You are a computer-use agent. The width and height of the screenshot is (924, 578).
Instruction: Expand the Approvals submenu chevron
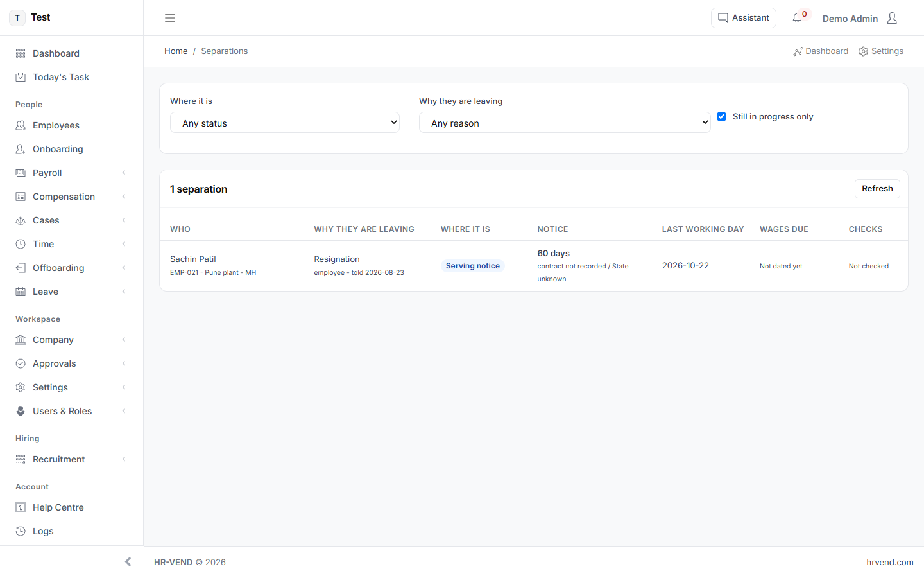tap(124, 363)
